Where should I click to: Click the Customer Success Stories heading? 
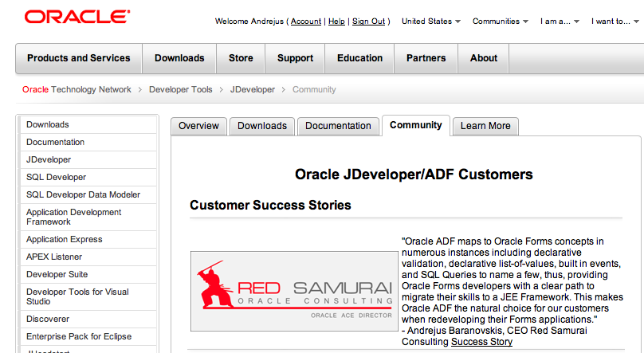(x=270, y=206)
